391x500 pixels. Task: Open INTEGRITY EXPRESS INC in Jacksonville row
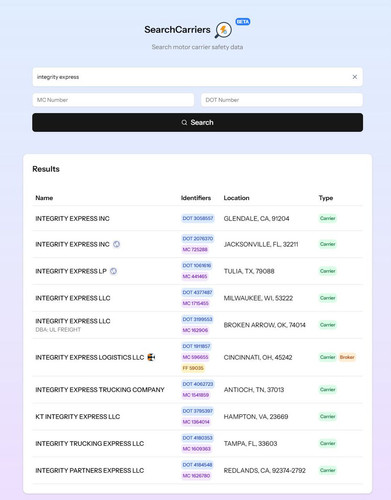tap(72, 244)
